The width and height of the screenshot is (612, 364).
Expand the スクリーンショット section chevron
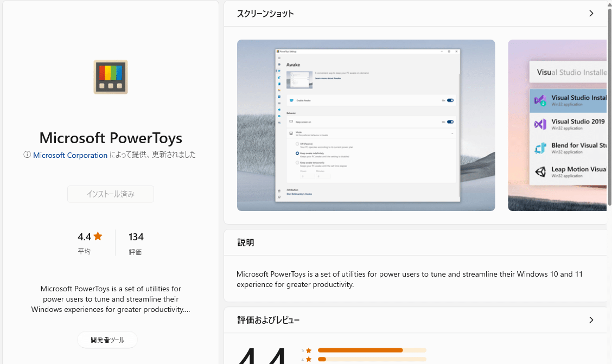[x=591, y=14]
